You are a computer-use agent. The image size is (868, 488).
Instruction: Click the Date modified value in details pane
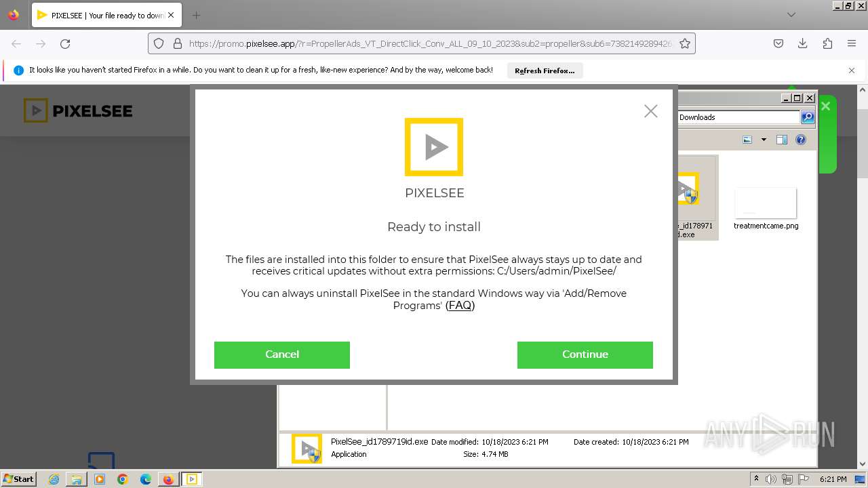point(515,442)
